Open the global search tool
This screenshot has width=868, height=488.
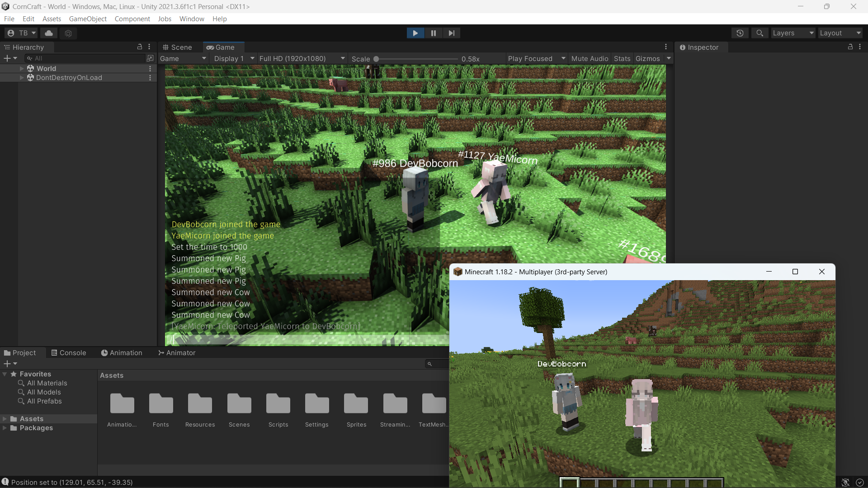click(759, 33)
